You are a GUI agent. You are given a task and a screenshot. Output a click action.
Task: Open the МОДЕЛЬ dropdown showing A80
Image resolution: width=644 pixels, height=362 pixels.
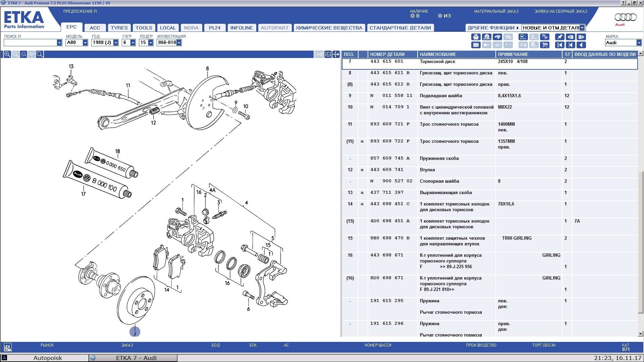pyautogui.click(x=85, y=43)
